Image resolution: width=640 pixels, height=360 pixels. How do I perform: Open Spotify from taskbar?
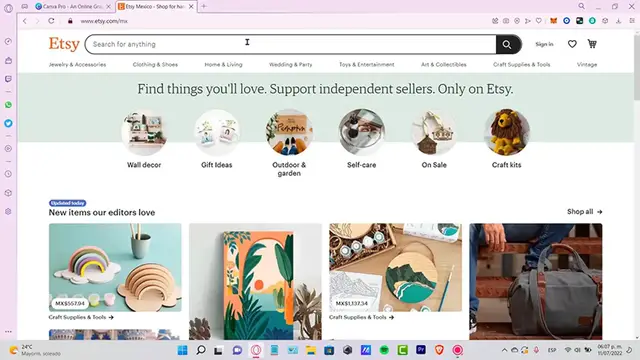click(x=384, y=350)
